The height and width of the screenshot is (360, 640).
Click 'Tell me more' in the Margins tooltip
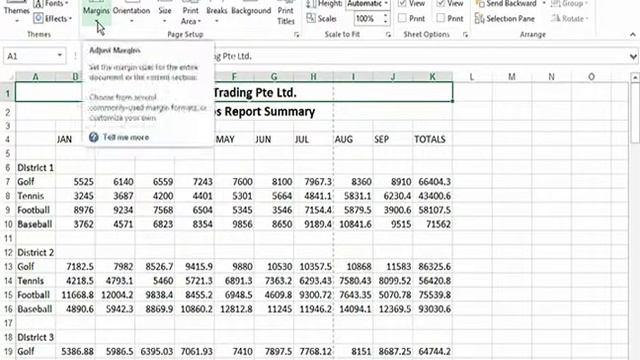(x=126, y=137)
